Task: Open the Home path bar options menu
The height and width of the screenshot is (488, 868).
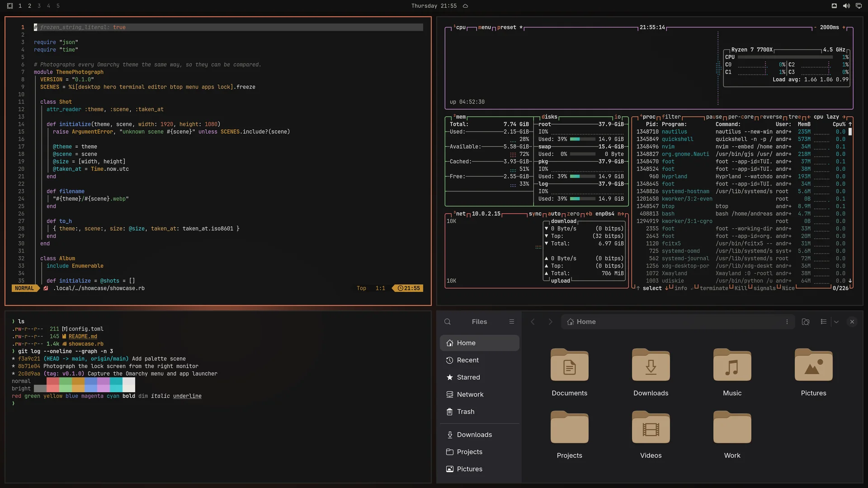Action: 787,322
